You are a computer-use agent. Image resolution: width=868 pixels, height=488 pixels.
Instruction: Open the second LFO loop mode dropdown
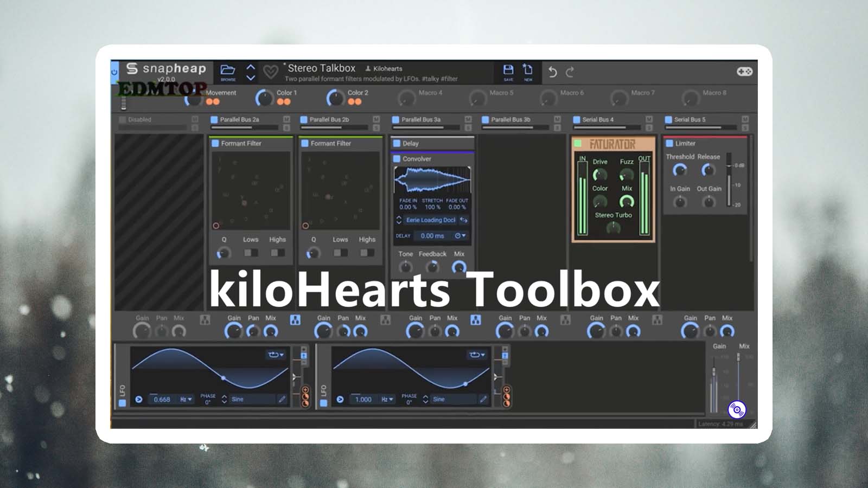[x=477, y=355]
